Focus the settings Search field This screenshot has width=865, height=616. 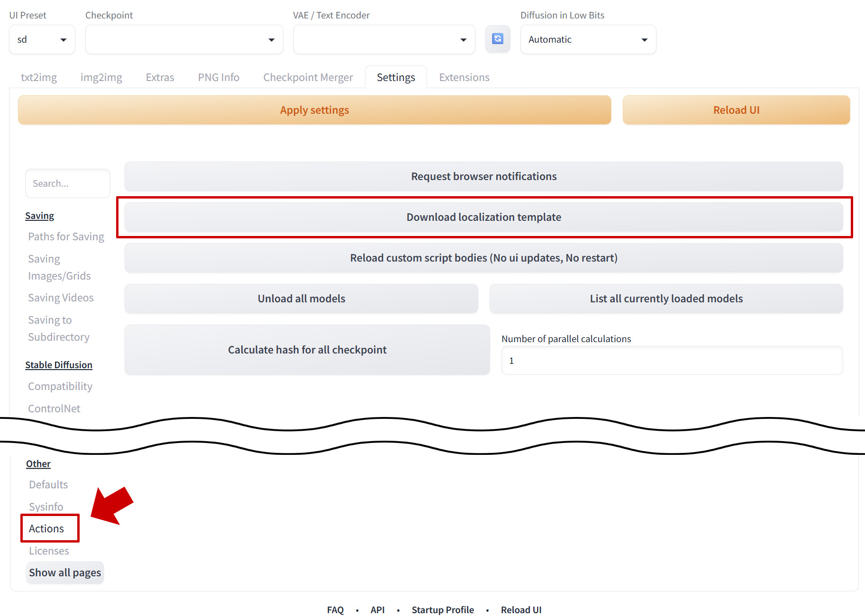click(67, 183)
